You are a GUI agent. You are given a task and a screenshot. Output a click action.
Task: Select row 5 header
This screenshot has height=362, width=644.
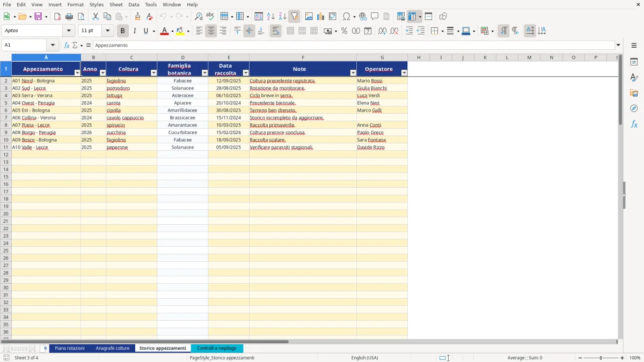click(5, 103)
